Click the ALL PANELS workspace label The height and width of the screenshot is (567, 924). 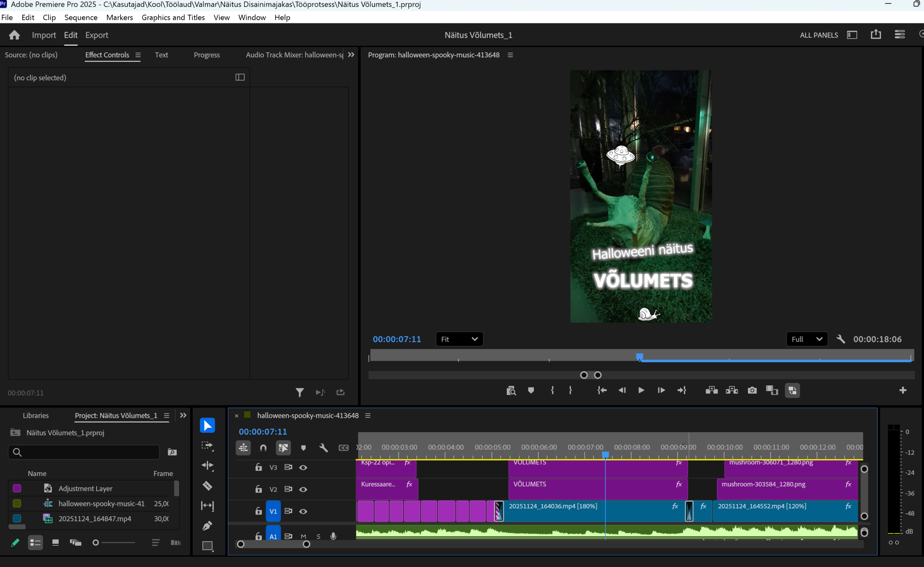click(x=819, y=35)
